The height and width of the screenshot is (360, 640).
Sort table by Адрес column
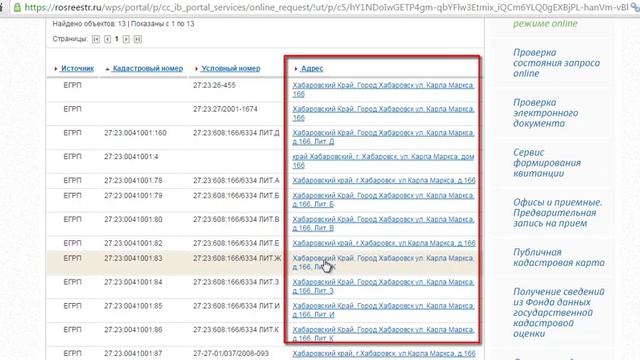312,69
